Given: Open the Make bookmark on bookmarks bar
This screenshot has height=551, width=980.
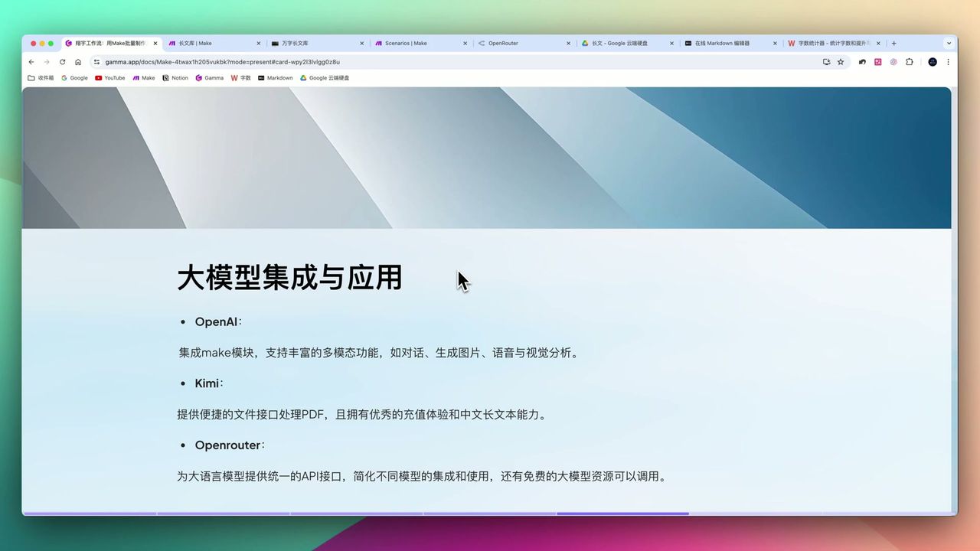Looking at the screenshot, I should 144,77.
